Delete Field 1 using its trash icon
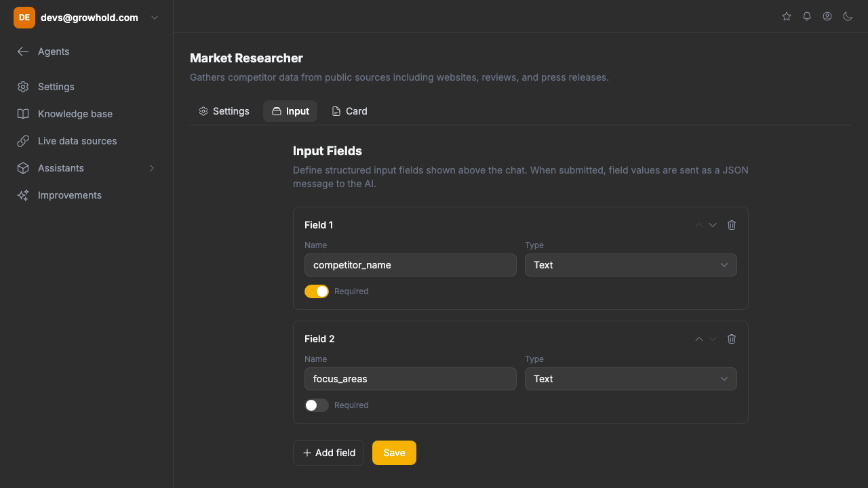 731,224
